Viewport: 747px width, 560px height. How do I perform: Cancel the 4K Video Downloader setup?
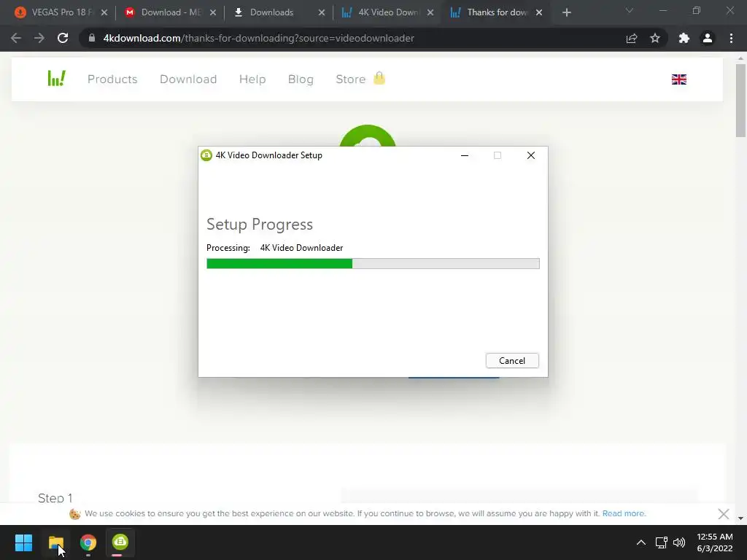pyautogui.click(x=512, y=360)
